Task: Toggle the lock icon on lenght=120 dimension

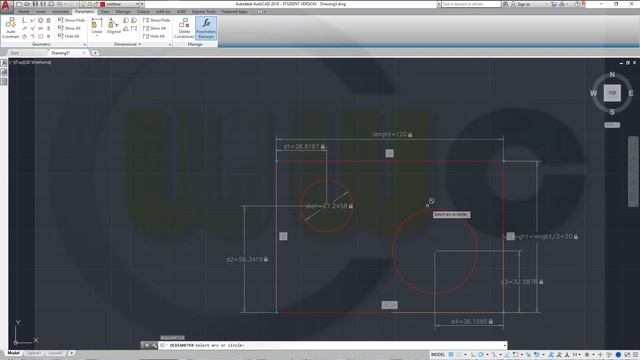Action: click(410, 135)
